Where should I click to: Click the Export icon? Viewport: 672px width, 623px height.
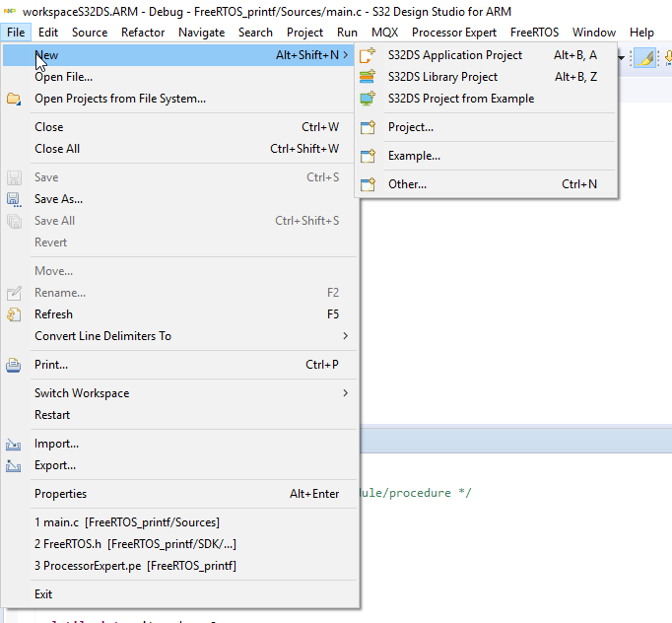14,465
